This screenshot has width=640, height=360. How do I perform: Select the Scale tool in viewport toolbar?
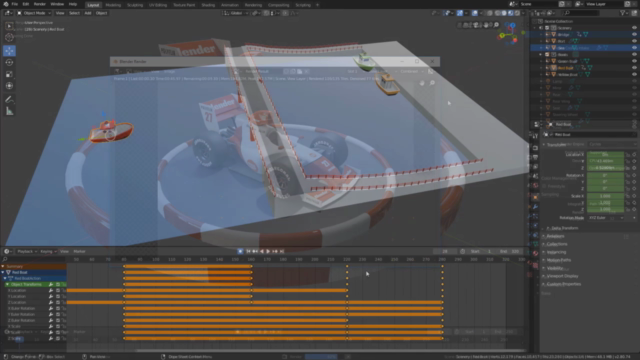coord(9,74)
